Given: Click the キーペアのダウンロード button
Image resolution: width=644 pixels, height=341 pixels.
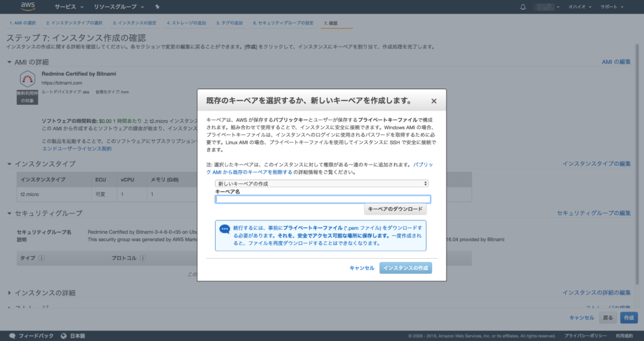Looking at the screenshot, I should tap(395, 208).
